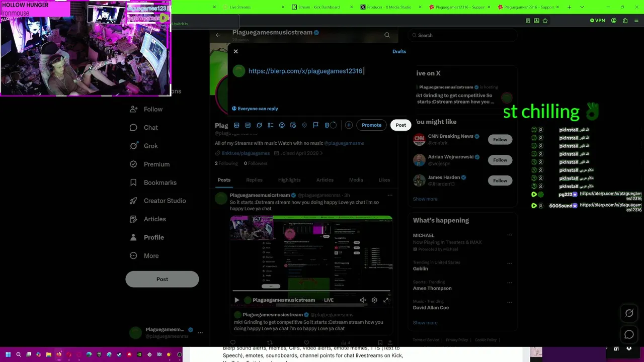Open options for Amen Thompson trend
The width and height of the screenshot is (644, 362).
pyautogui.click(x=509, y=283)
